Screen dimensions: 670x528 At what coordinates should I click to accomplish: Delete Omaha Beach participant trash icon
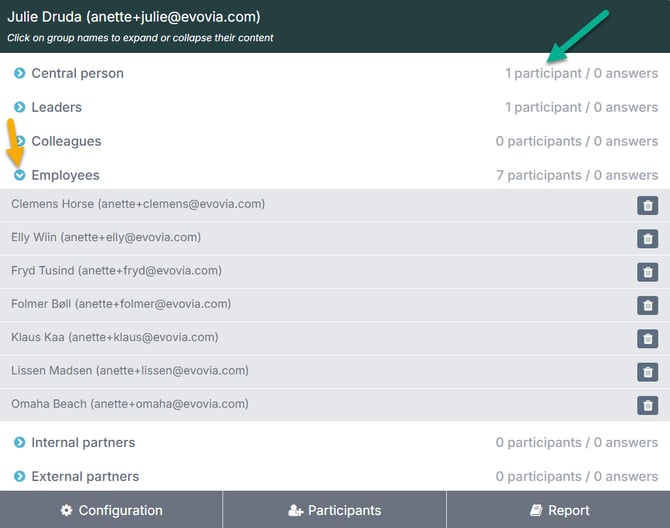(x=647, y=405)
